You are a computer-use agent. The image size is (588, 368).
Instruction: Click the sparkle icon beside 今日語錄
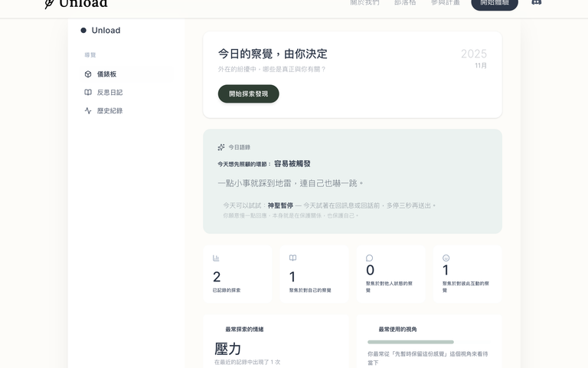tap(221, 147)
